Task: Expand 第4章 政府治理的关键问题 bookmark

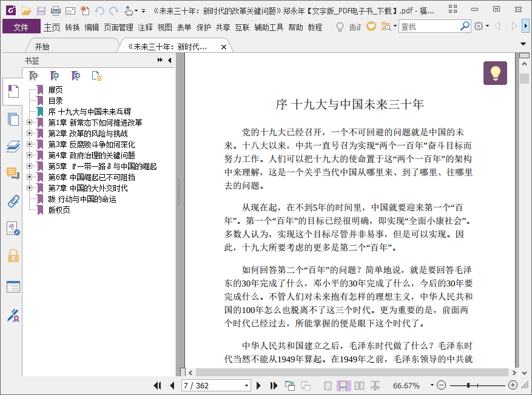Action: (x=30, y=155)
